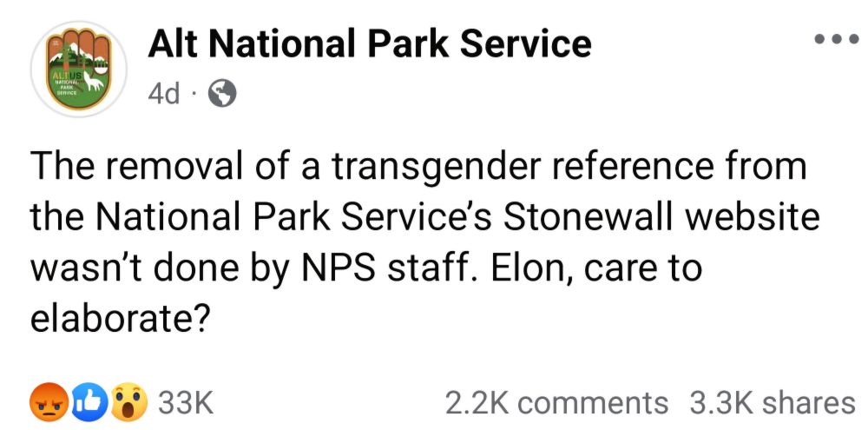868x430 pixels.
Task: View who reacted via the 33K count
Action: point(186,403)
